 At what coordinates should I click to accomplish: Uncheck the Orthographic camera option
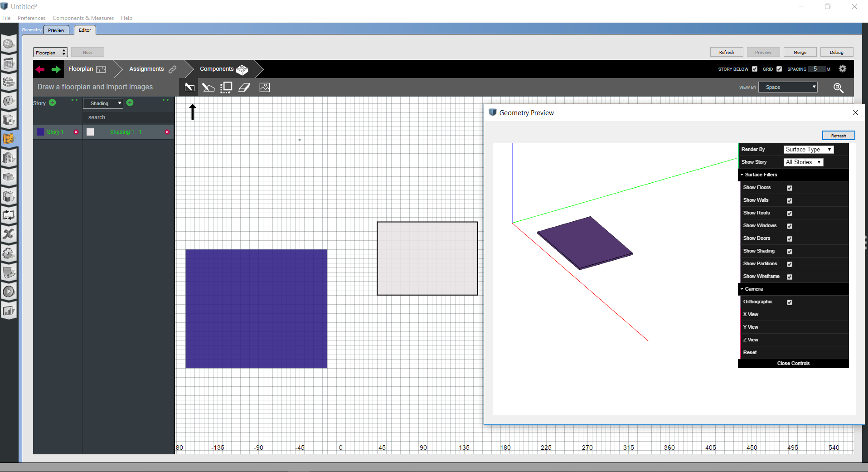789,302
